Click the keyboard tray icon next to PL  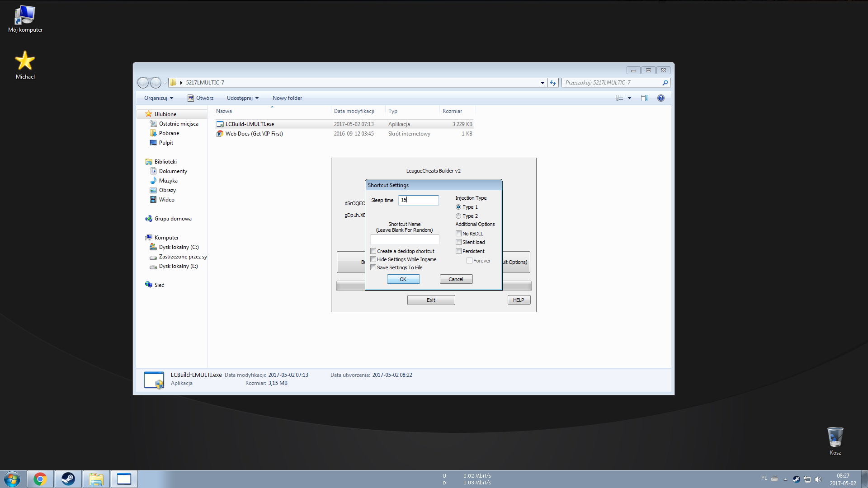(774, 479)
